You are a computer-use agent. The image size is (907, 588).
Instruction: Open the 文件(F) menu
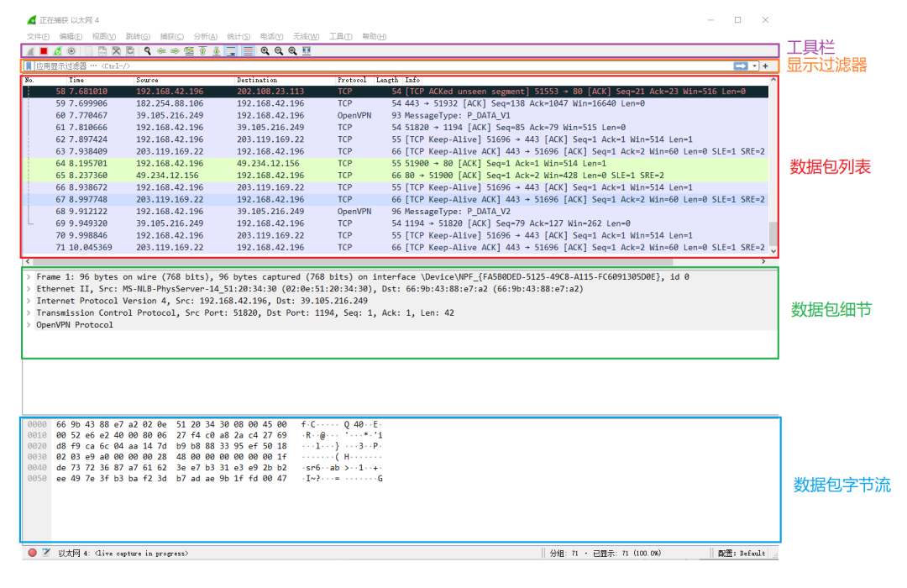38,36
